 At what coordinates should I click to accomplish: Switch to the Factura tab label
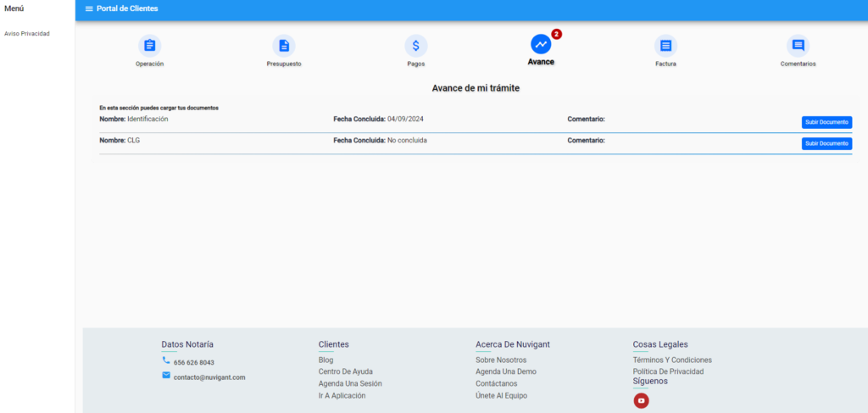(x=665, y=64)
